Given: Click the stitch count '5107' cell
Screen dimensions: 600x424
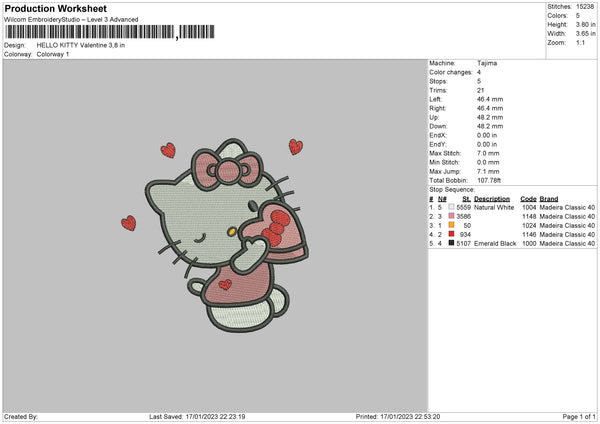Looking at the screenshot, I should 463,243.
